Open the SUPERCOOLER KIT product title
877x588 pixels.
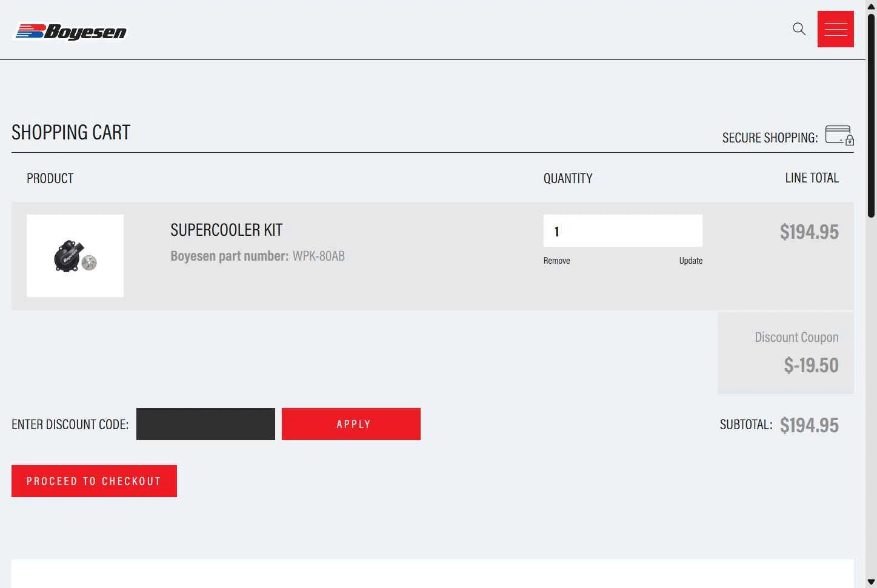point(227,230)
